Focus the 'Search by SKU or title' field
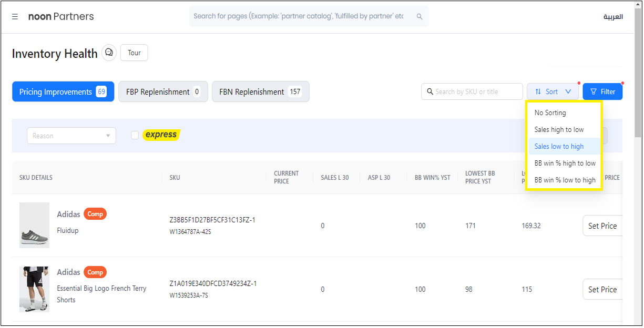Viewport: 644px width, 328px height. (x=476, y=91)
